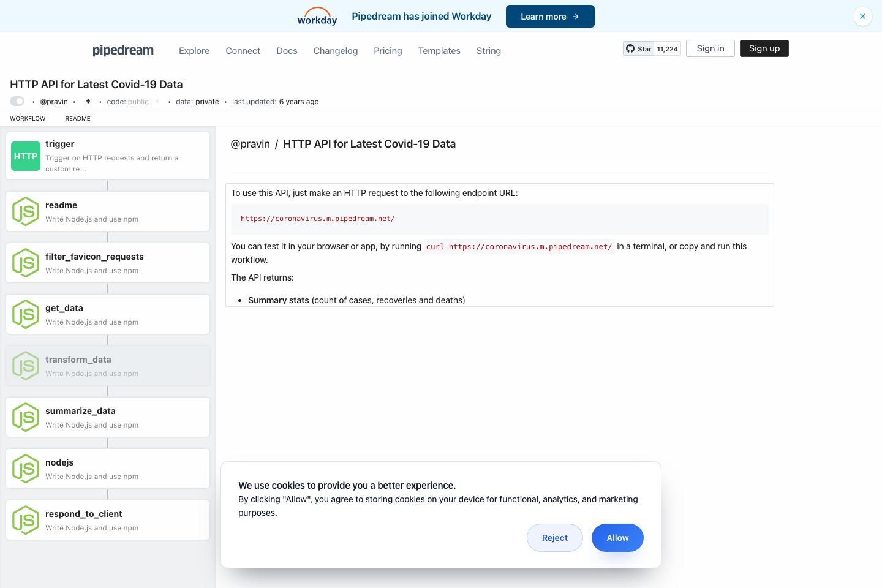Viewport: 882px width, 588px height.
Task: Select the WORKFLOW tab
Action: tap(28, 118)
